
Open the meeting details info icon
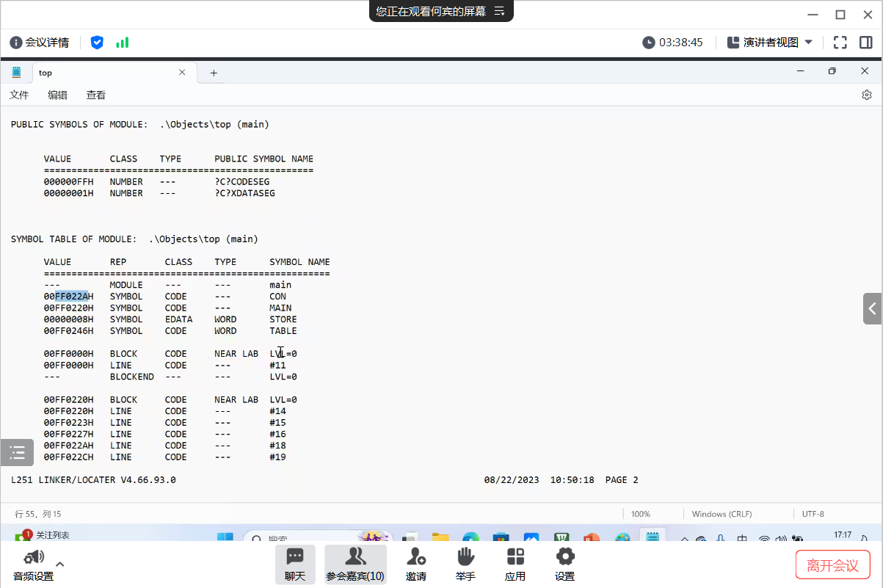click(16, 43)
